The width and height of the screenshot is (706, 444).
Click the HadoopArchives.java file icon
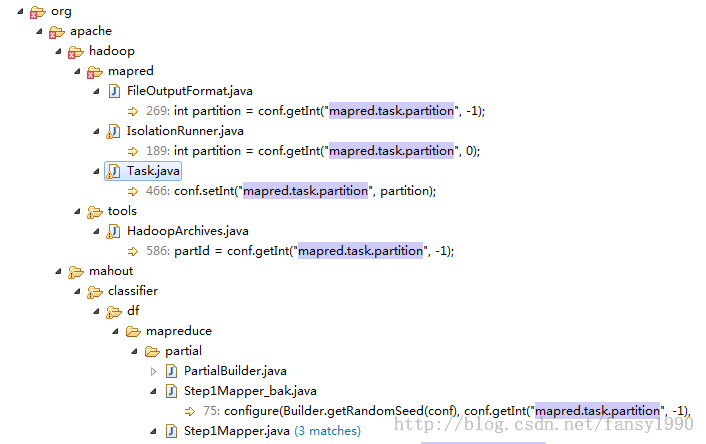coord(113,231)
